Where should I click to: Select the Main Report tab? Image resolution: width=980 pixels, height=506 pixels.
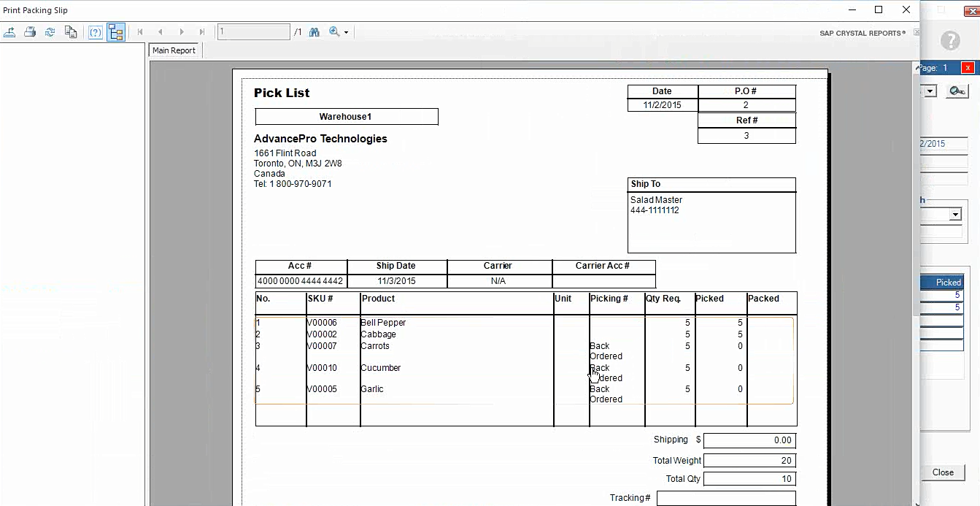point(174,50)
